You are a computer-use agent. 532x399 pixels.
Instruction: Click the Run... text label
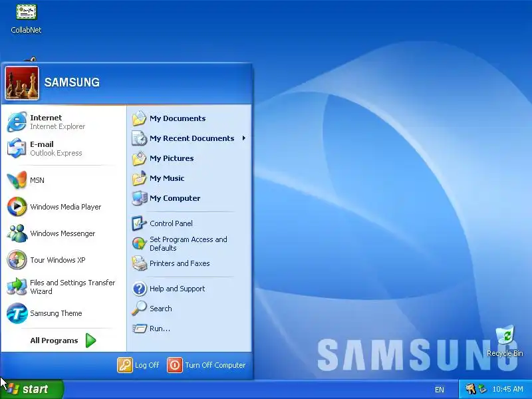[160, 329]
